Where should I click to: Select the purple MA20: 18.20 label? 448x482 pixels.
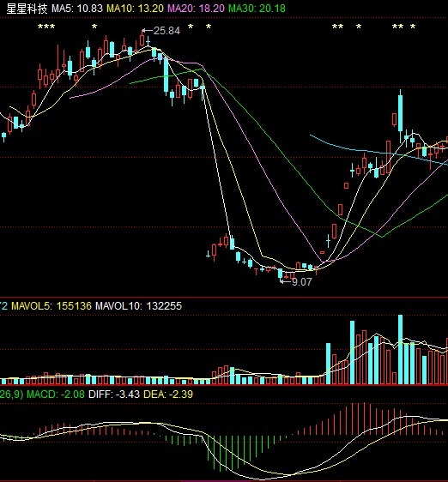pyautogui.click(x=196, y=9)
